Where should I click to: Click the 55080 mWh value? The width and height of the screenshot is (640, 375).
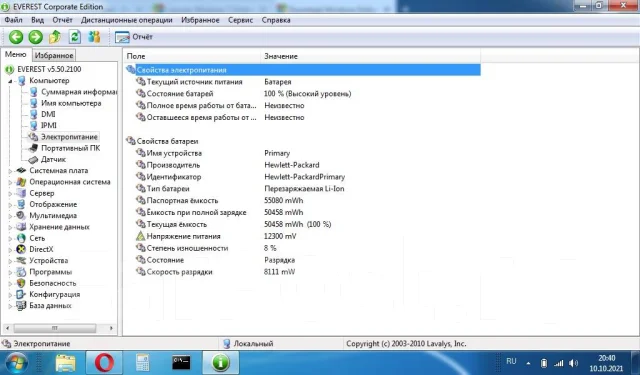pyautogui.click(x=283, y=200)
